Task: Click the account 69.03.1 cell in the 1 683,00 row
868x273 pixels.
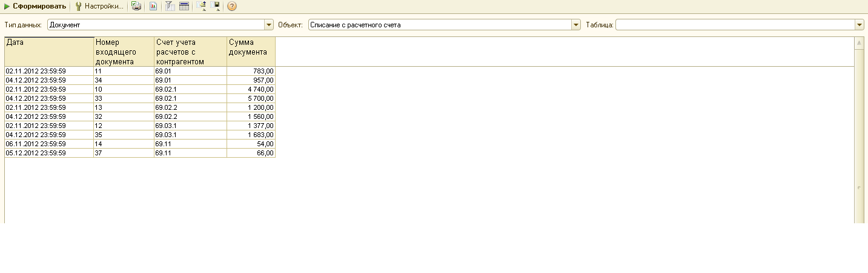Action: point(191,135)
